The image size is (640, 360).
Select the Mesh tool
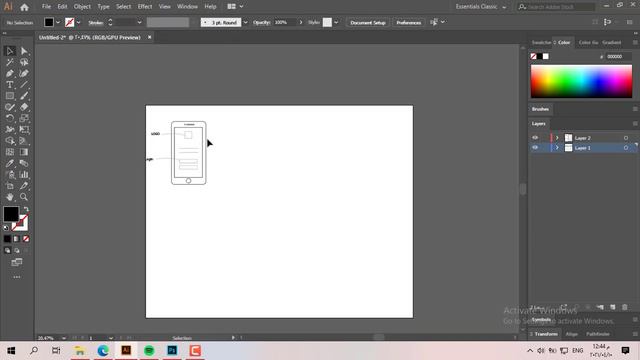click(x=10, y=152)
